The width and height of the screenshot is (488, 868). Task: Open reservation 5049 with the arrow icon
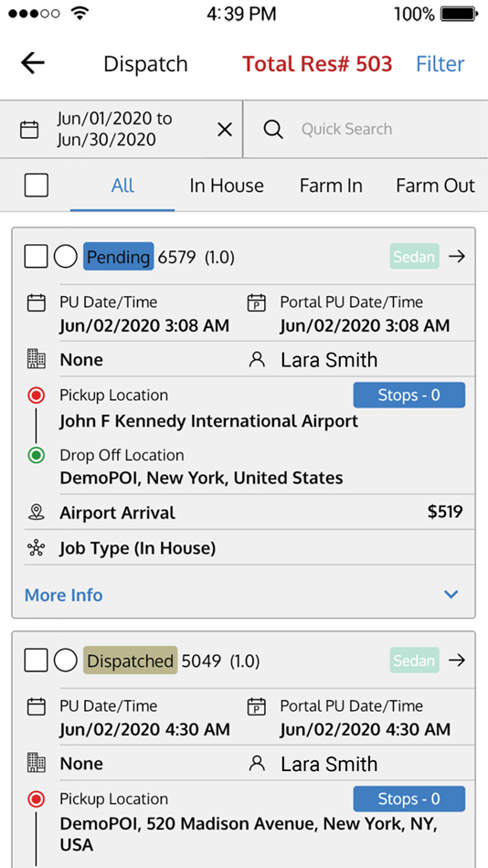(457, 661)
